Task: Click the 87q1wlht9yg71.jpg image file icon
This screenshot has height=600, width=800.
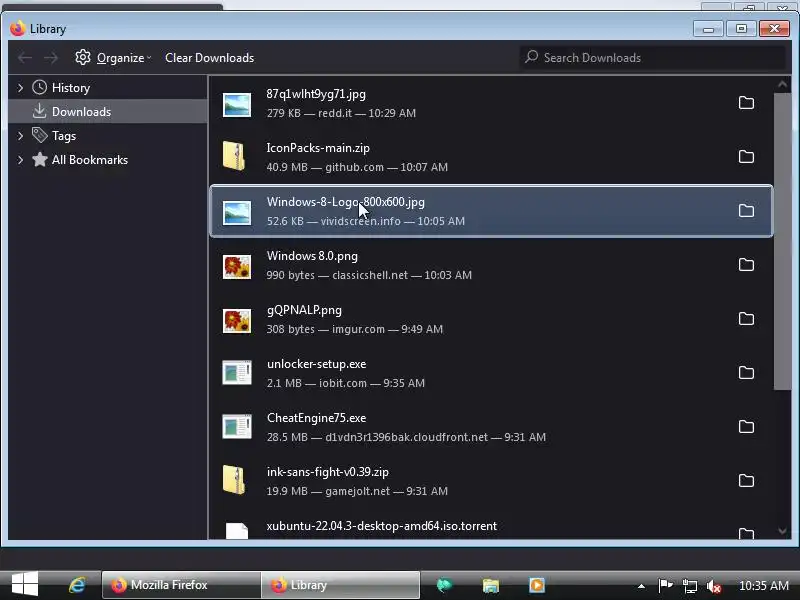Action: [x=237, y=105]
